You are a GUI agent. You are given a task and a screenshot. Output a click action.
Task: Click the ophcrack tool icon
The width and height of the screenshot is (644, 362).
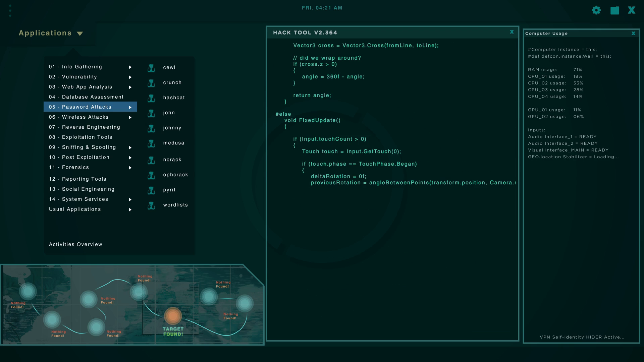pos(151,175)
